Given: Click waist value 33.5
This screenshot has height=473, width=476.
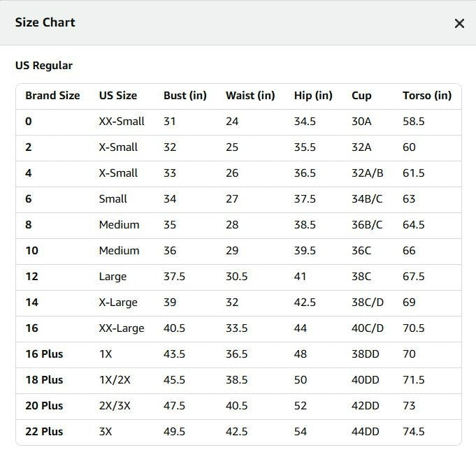Looking at the screenshot, I should tap(236, 328).
